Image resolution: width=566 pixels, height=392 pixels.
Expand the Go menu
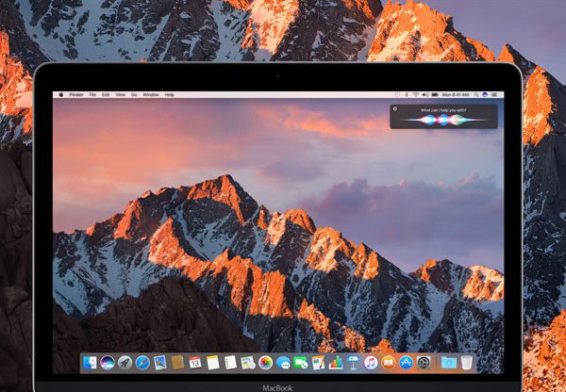pos(134,95)
